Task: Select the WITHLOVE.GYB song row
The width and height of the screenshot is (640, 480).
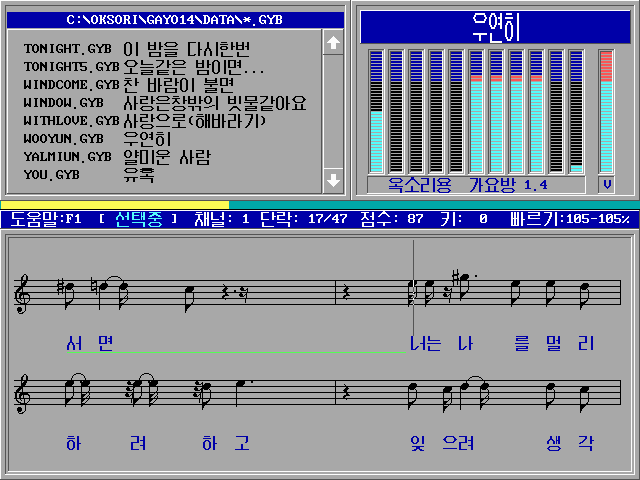Action: [144, 120]
